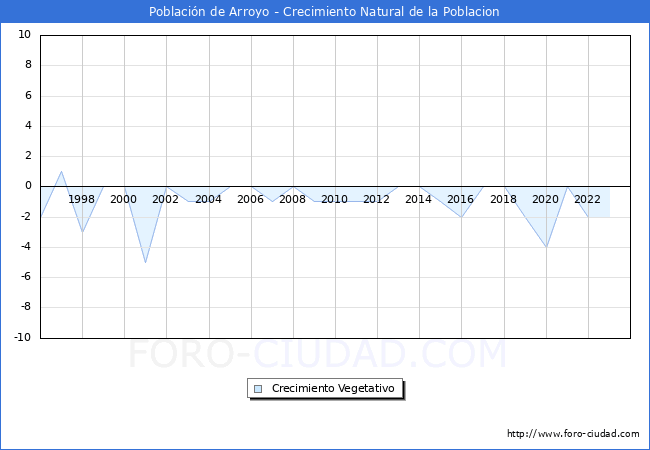Click the y-axis 0 label
The height and width of the screenshot is (450, 650).
(28, 186)
